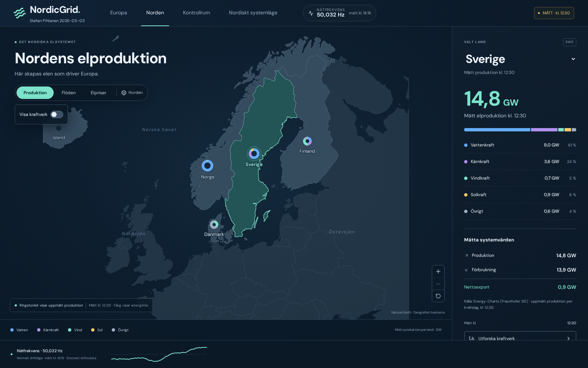Click the Nätfrekvens sparkline chart
588x368 pixels.
point(159,354)
